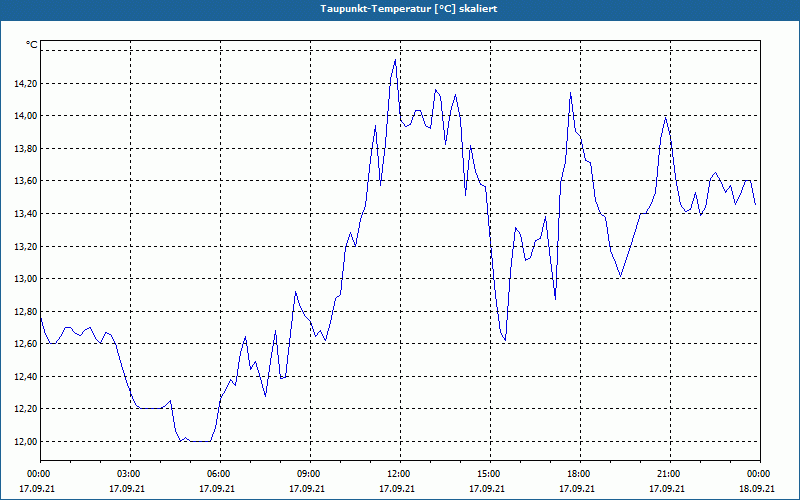Click the 13,00 y-axis label
Screen dimensions: 800x500
pyautogui.click(x=26, y=279)
